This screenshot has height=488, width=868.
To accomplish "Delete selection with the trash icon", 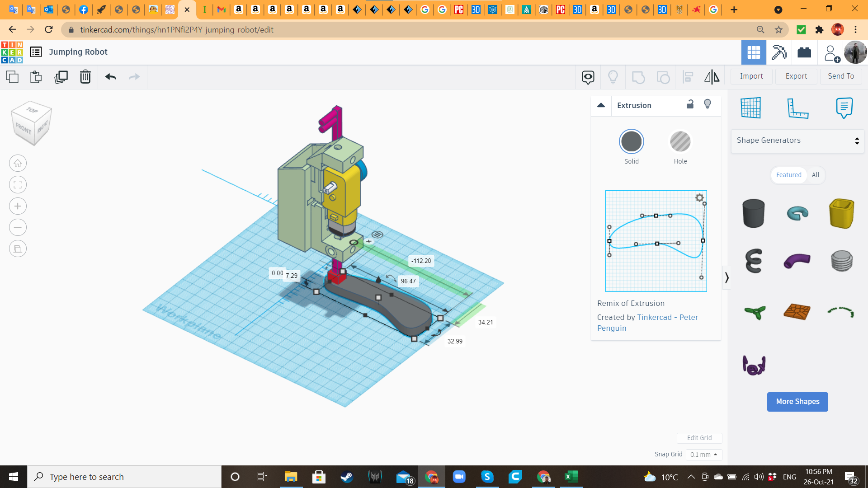I will point(85,77).
